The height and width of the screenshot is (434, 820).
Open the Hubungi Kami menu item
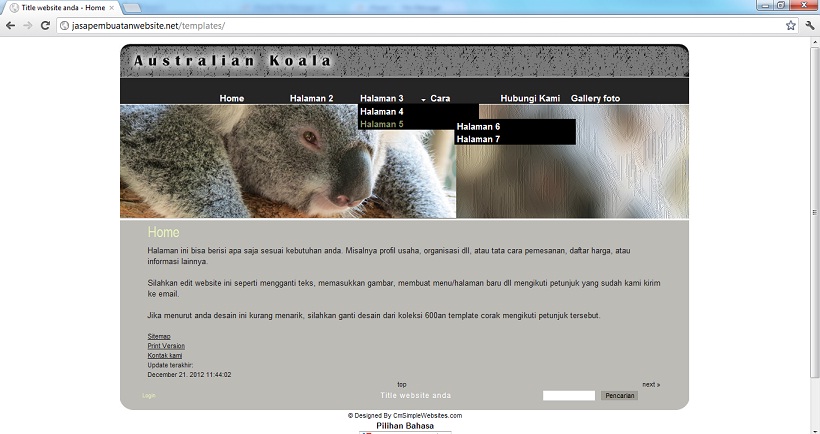click(x=530, y=98)
